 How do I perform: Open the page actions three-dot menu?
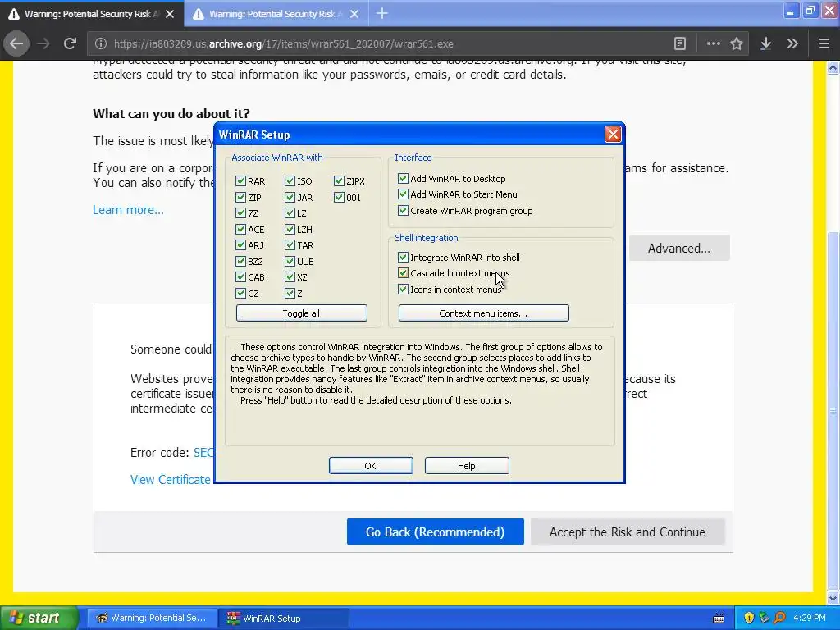713,44
